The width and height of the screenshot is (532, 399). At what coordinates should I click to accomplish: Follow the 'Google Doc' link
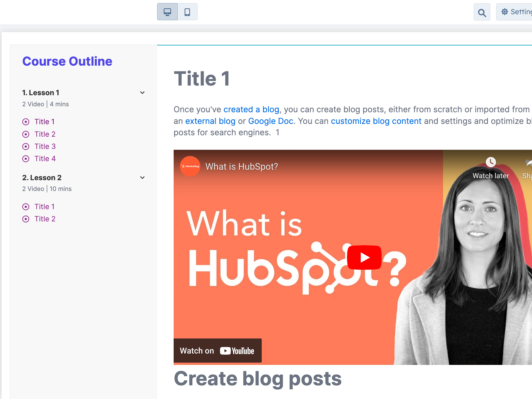click(271, 121)
